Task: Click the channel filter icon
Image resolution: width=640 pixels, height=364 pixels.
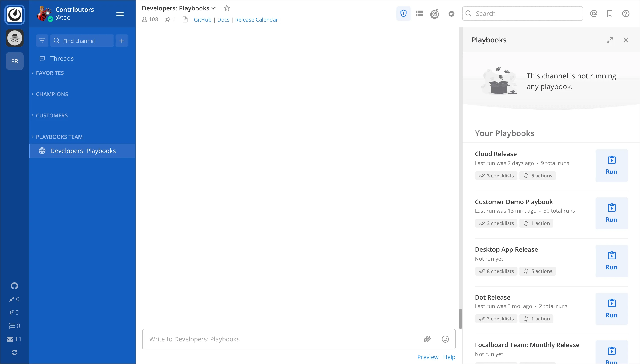Action: [x=42, y=40]
